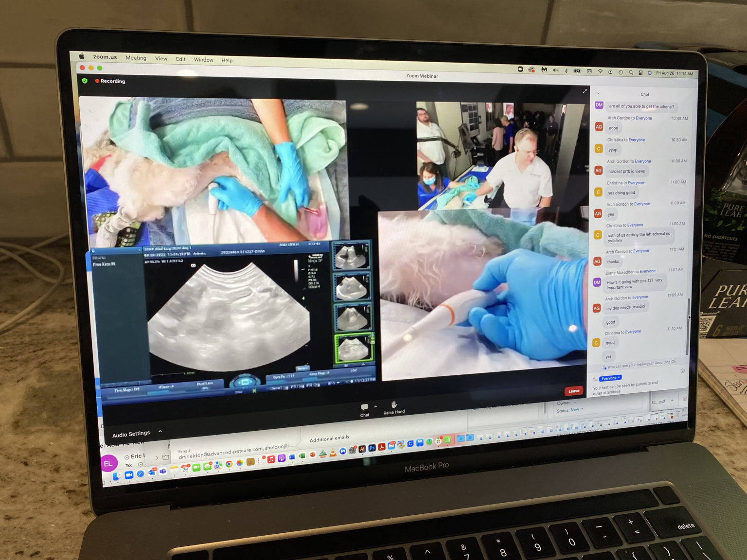Click the red Leave button
The width and height of the screenshot is (747, 560).
573,391
